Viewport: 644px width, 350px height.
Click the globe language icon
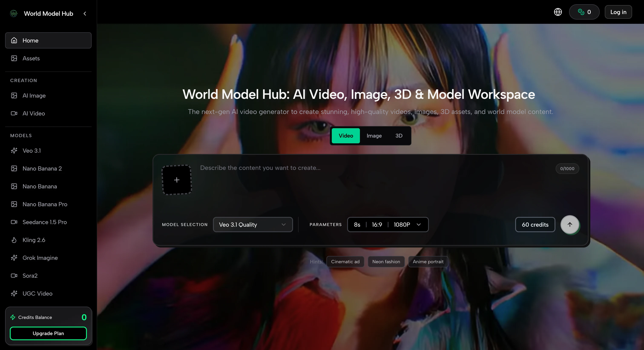pyautogui.click(x=558, y=12)
